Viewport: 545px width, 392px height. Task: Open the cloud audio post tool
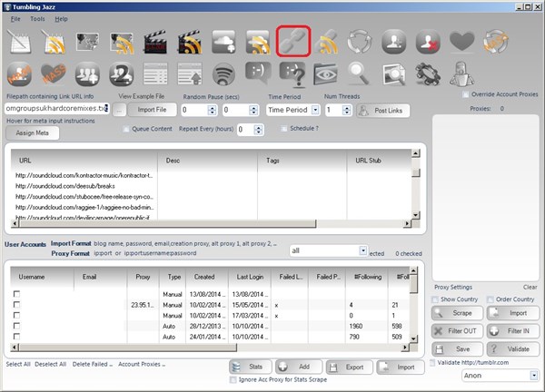click(x=223, y=42)
